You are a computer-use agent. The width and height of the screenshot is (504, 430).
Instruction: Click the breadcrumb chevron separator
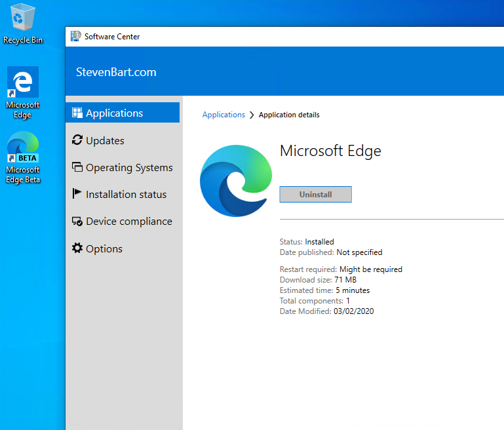[x=252, y=115]
